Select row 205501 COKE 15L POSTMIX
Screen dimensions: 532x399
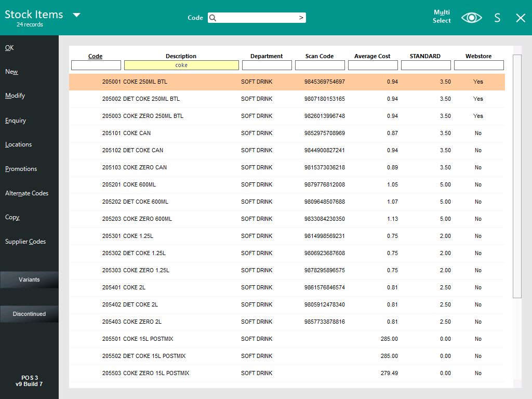click(287, 339)
